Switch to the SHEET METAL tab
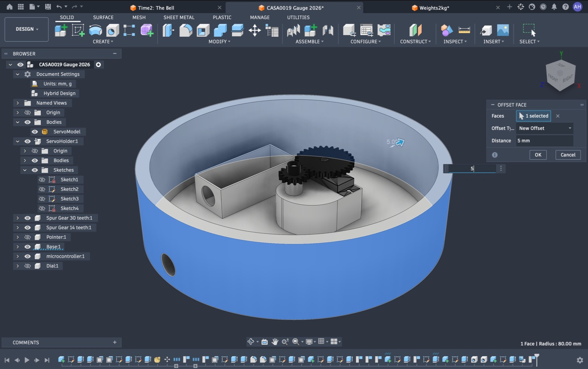The height and width of the screenshot is (369, 588). pyautogui.click(x=179, y=17)
